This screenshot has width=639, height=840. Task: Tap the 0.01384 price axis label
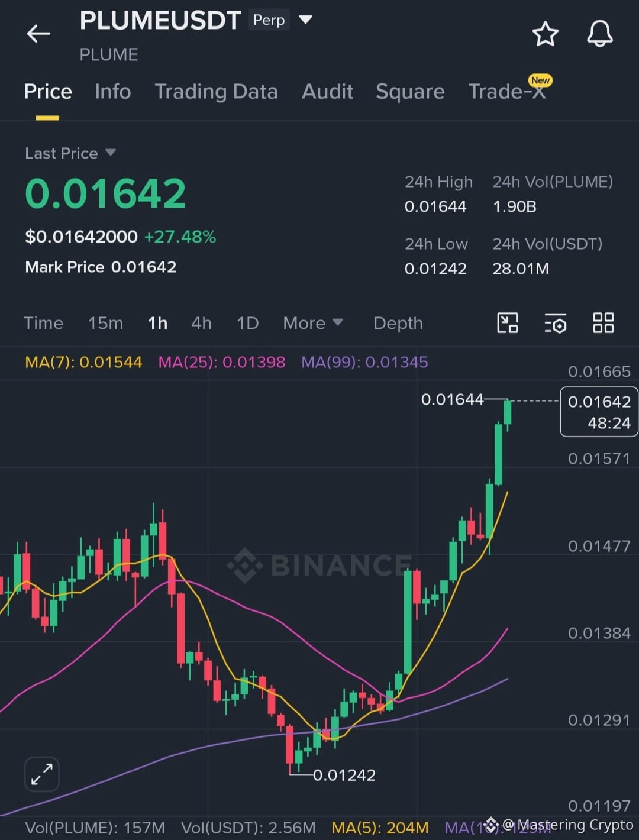point(599,633)
